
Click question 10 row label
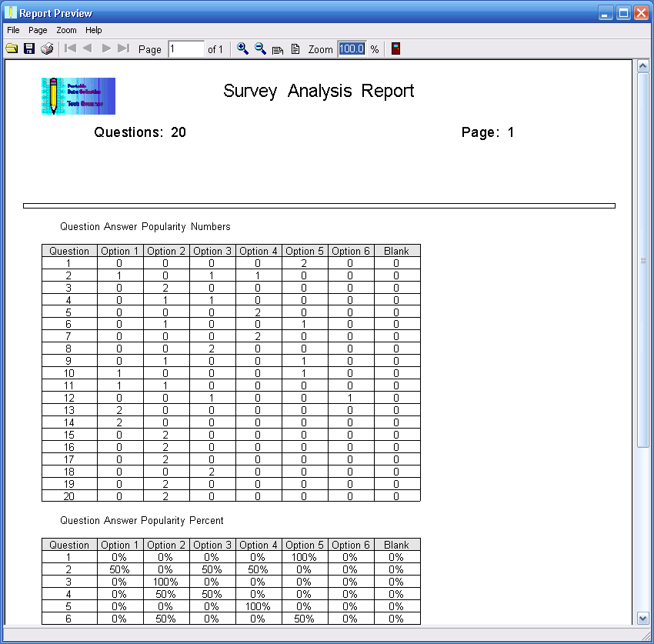68,374
